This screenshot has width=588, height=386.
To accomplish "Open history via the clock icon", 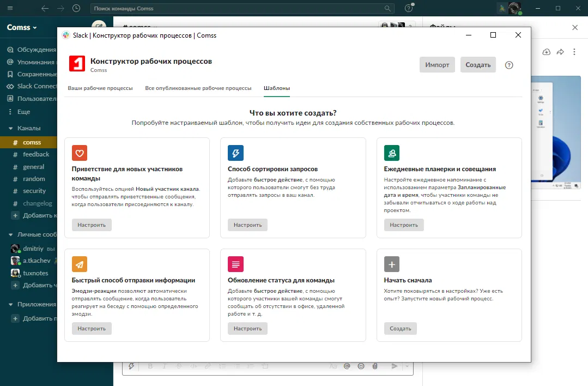I will pos(76,8).
